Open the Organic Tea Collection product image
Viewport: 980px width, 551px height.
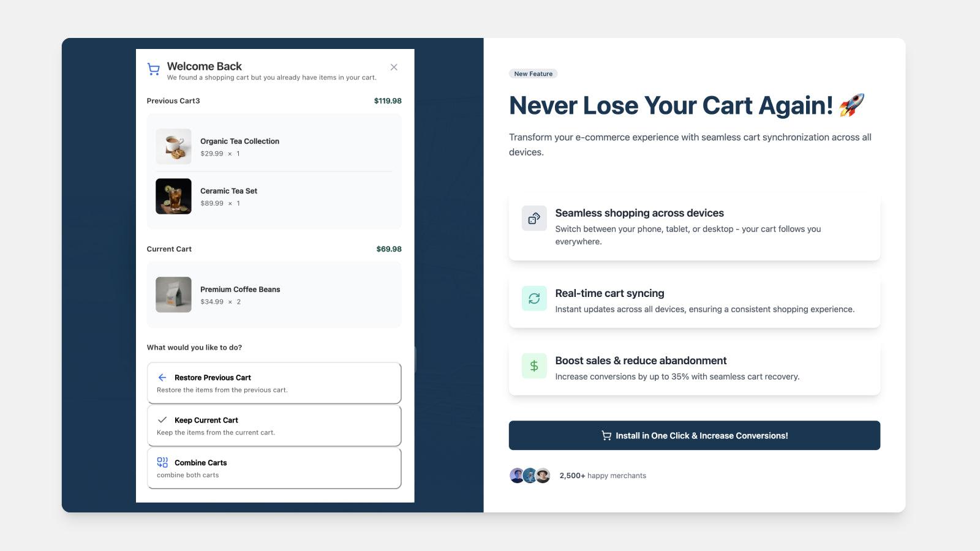pyautogui.click(x=173, y=146)
